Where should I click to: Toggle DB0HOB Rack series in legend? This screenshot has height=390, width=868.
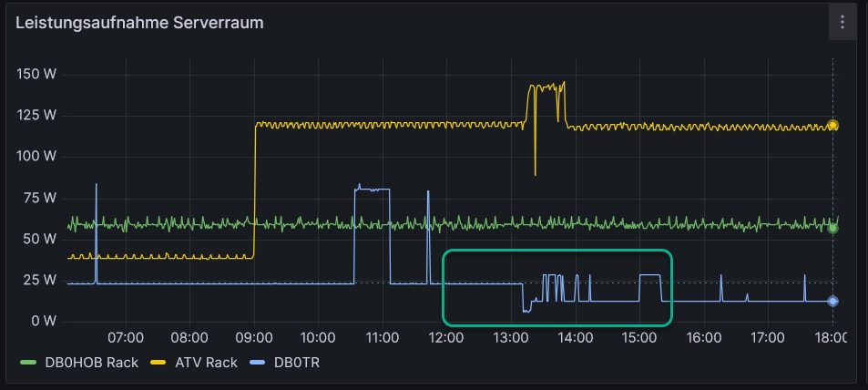[x=91, y=363]
